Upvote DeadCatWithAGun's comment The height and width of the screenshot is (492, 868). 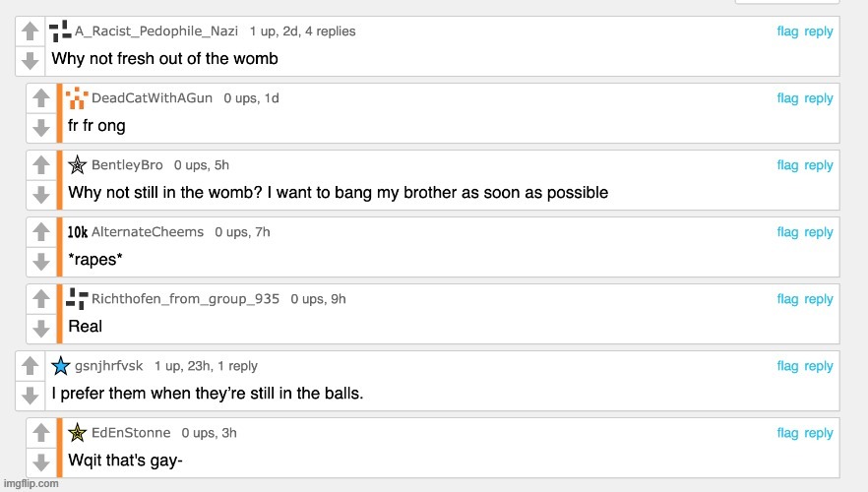coord(41,98)
